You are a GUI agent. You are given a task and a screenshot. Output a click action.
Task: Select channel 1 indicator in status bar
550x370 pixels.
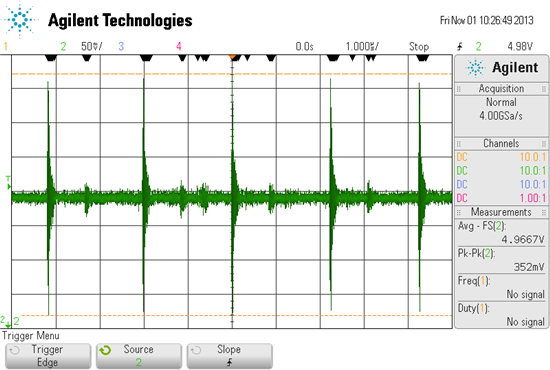point(6,46)
